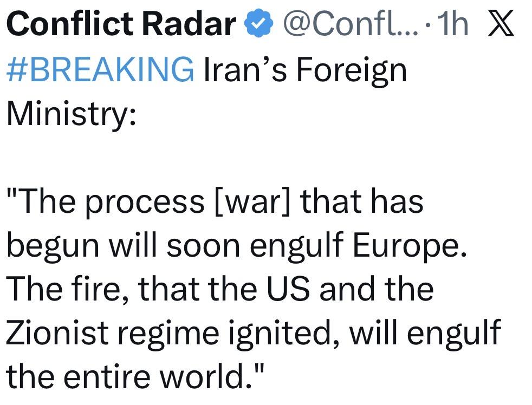Click the words "The fire,"
The height and width of the screenshot is (405, 532).
tap(67, 289)
